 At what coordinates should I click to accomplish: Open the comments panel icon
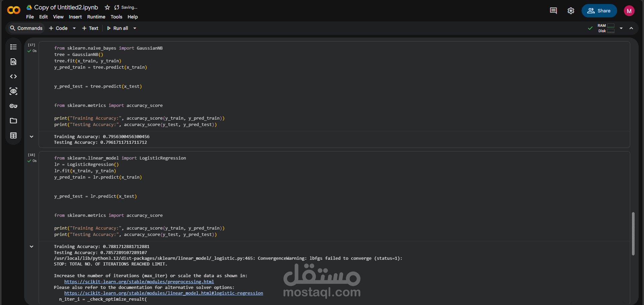[x=553, y=11]
